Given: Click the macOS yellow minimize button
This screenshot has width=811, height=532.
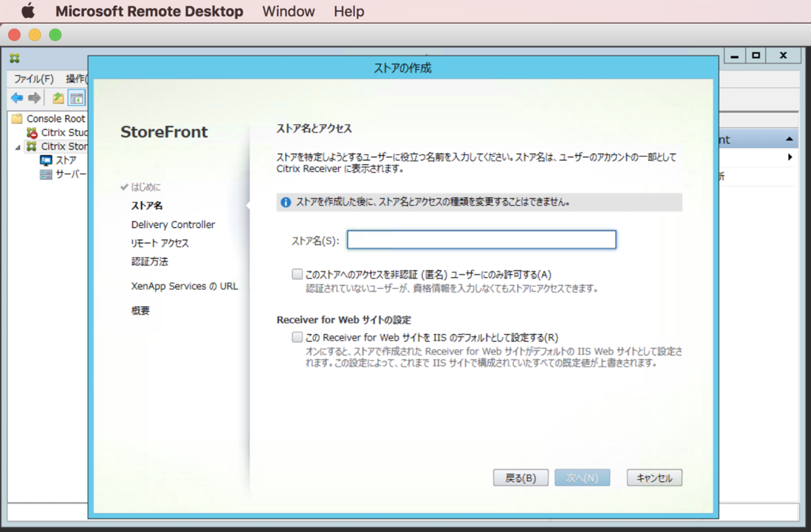Looking at the screenshot, I should [x=35, y=35].
